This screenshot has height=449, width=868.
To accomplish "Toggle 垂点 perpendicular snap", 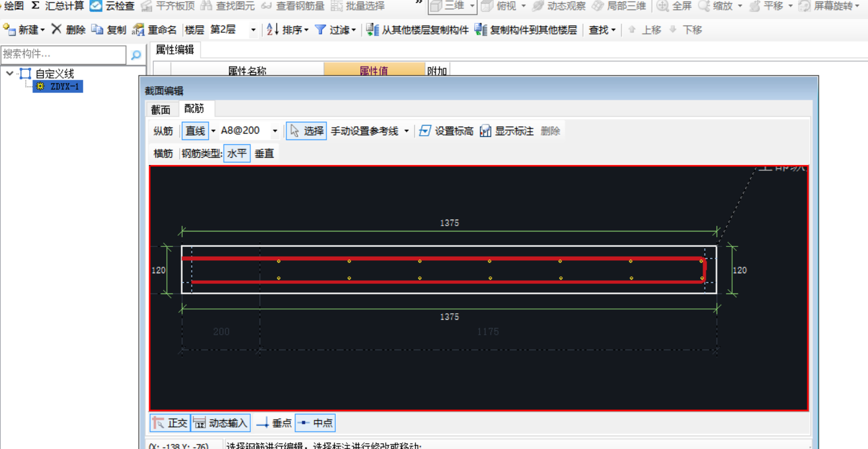I will click(274, 423).
